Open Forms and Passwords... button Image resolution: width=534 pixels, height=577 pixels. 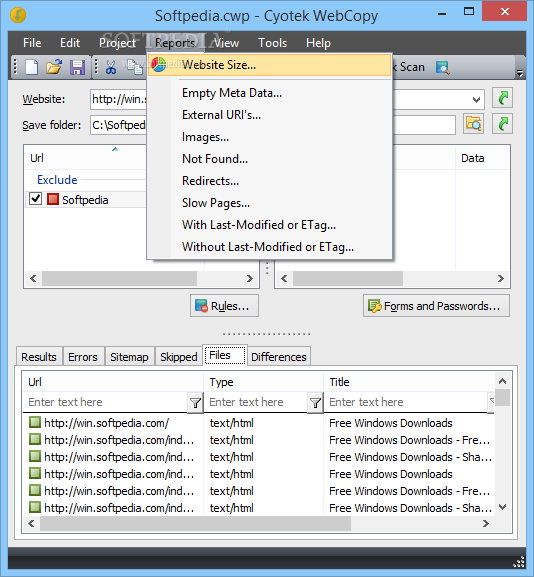pyautogui.click(x=436, y=306)
